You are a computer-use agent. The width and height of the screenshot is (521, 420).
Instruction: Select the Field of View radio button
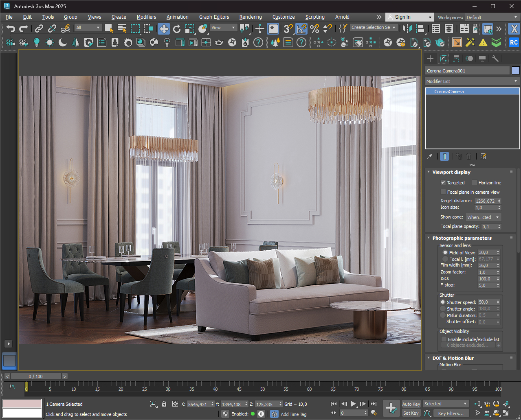point(445,252)
